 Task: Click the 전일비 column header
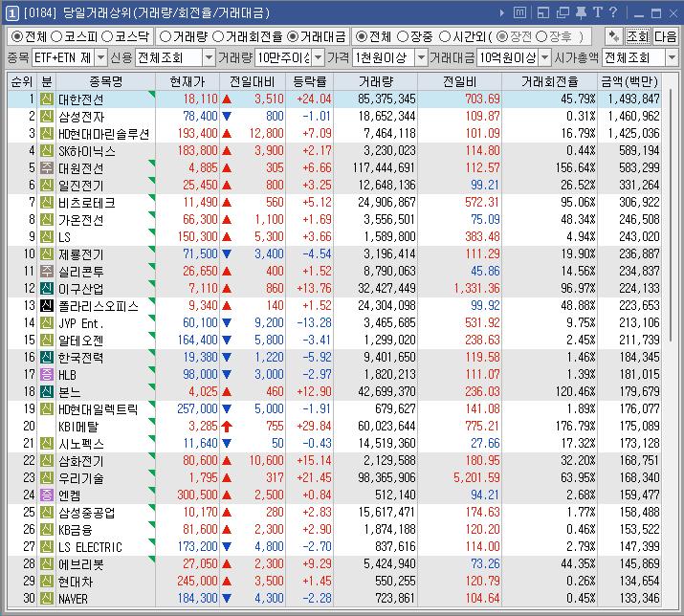460,81
